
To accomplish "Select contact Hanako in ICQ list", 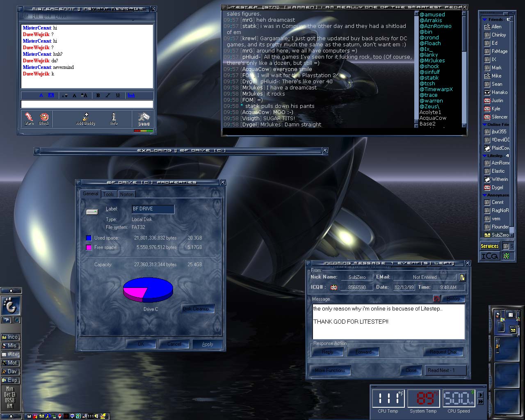I will pyautogui.click(x=496, y=92).
